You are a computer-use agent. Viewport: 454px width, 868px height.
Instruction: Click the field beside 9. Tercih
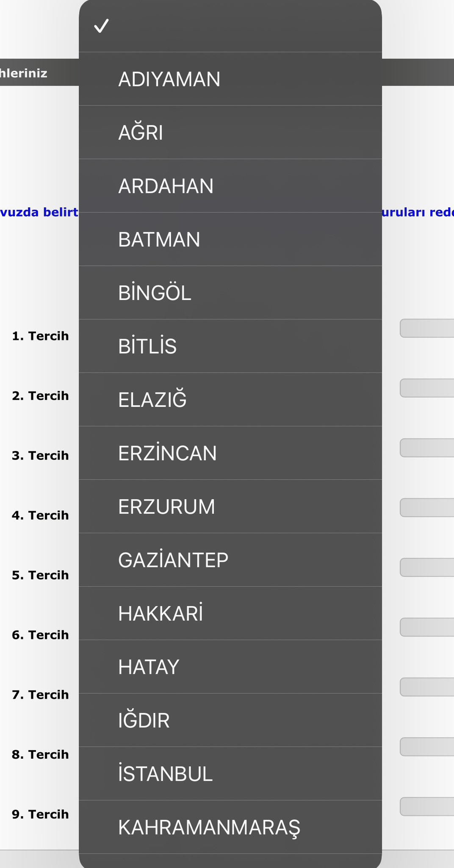(427, 807)
